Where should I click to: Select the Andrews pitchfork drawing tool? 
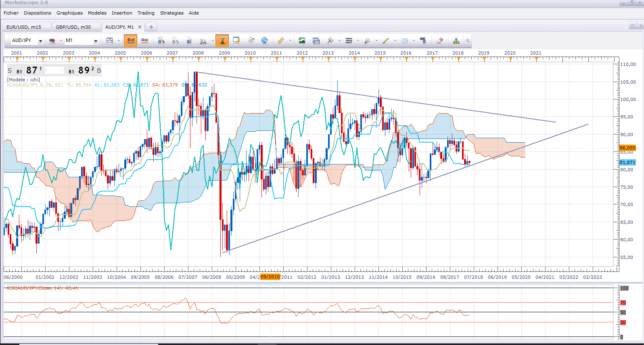(x=330, y=41)
